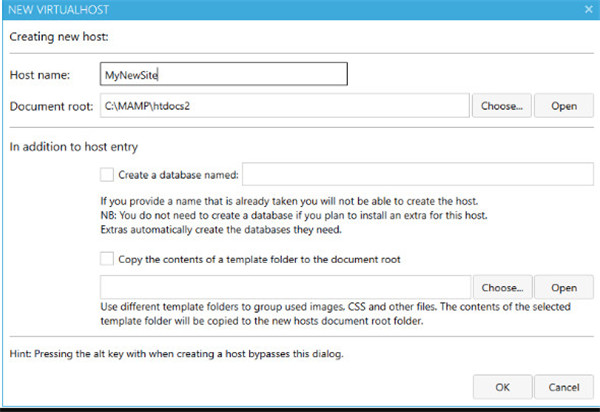Click the "Create a database named" label
The image size is (600, 412).
pyautogui.click(x=178, y=175)
